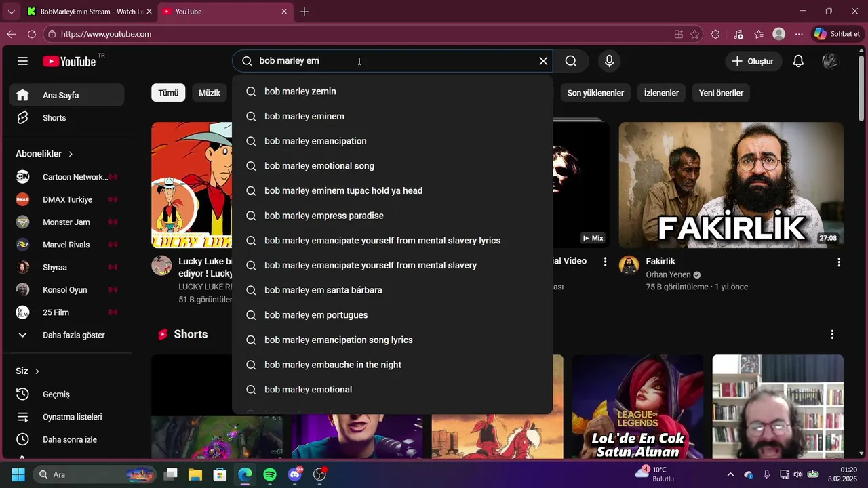Select Yeni öneriler filter chip
Viewport: 868px width, 488px height.
click(721, 93)
